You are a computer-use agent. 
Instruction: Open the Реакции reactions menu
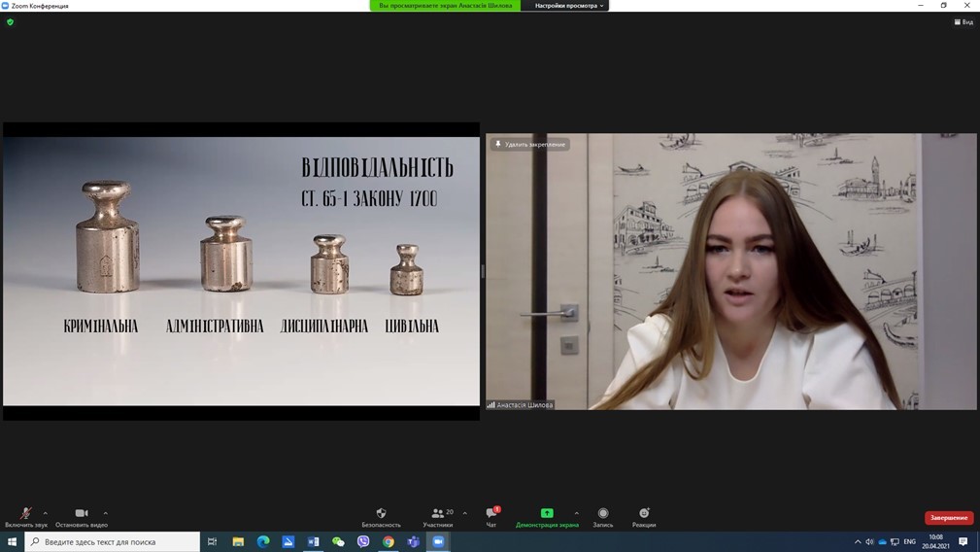(x=644, y=515)
